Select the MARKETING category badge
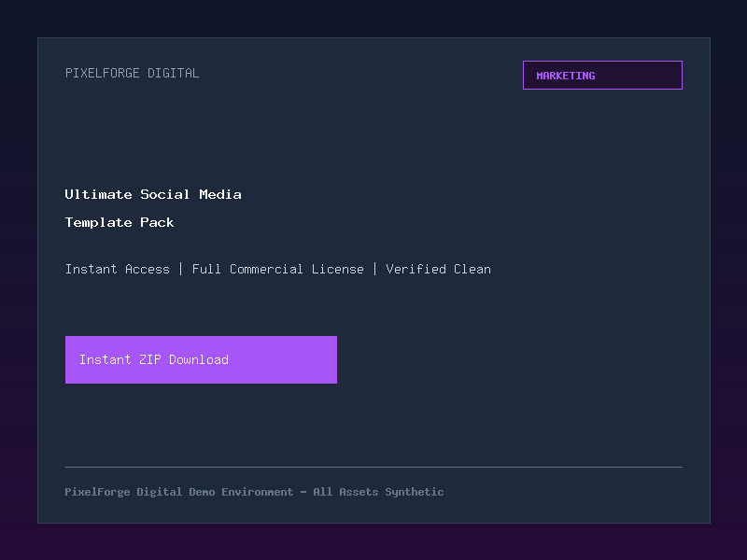This screenshot has height=560, width=747. pyautogui.click(x=602, y=76)
